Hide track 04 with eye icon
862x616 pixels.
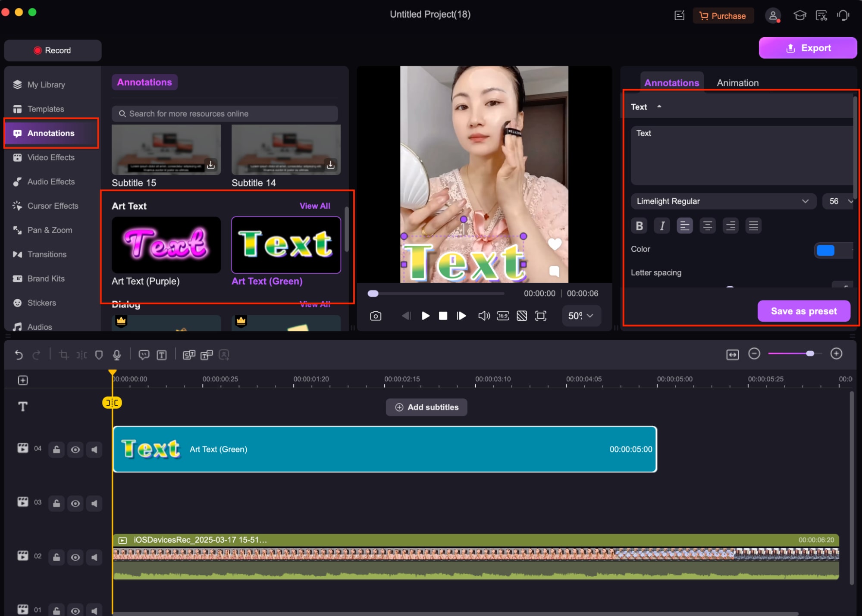(x=75, y=450)
